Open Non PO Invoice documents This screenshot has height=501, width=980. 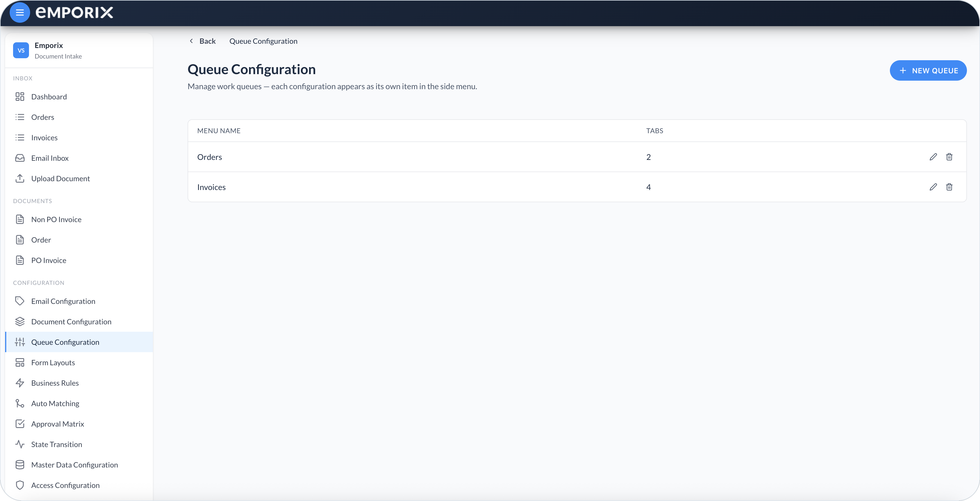point(79,219)
